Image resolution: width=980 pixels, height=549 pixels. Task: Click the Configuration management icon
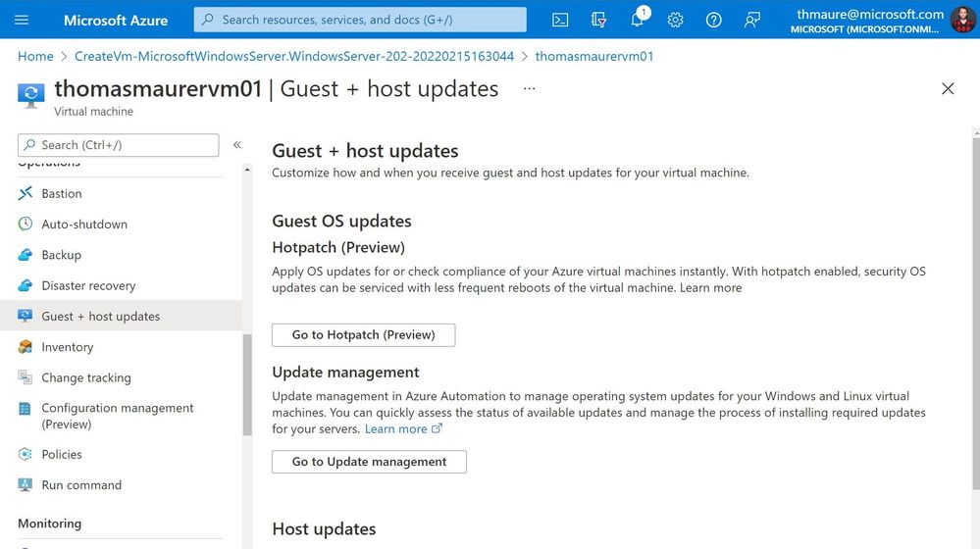click(25, 409)
